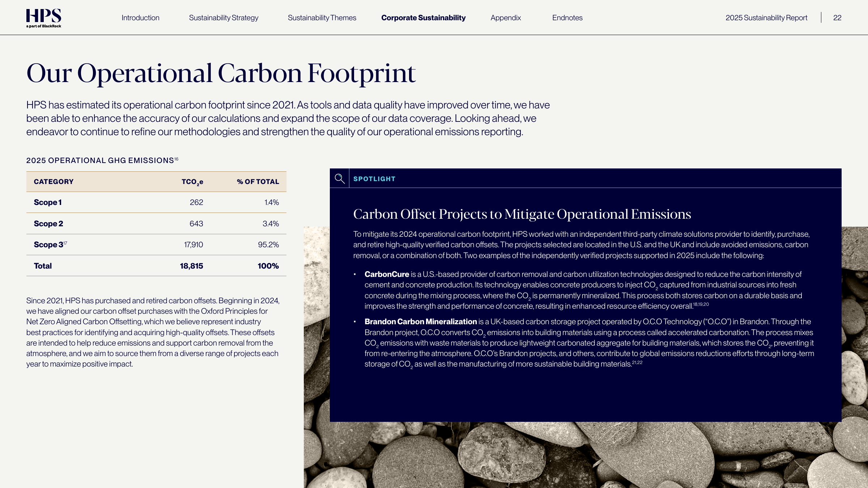Click the 95.2% cell
The height and width of the screenshot is (488, 868).
(x=268, y=245)
